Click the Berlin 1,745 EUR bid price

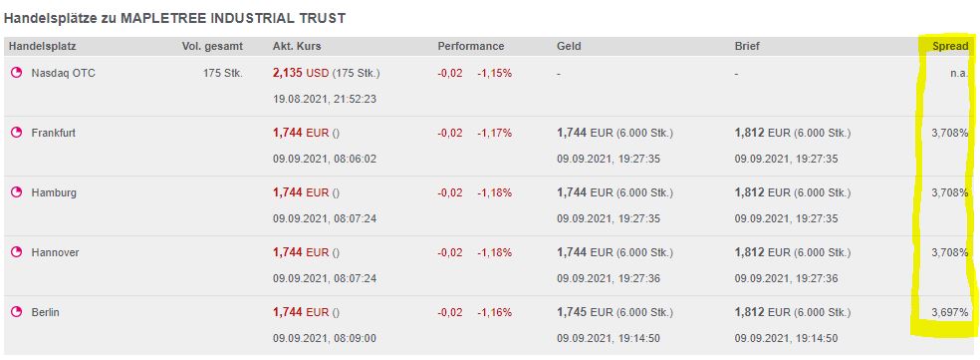585,312
